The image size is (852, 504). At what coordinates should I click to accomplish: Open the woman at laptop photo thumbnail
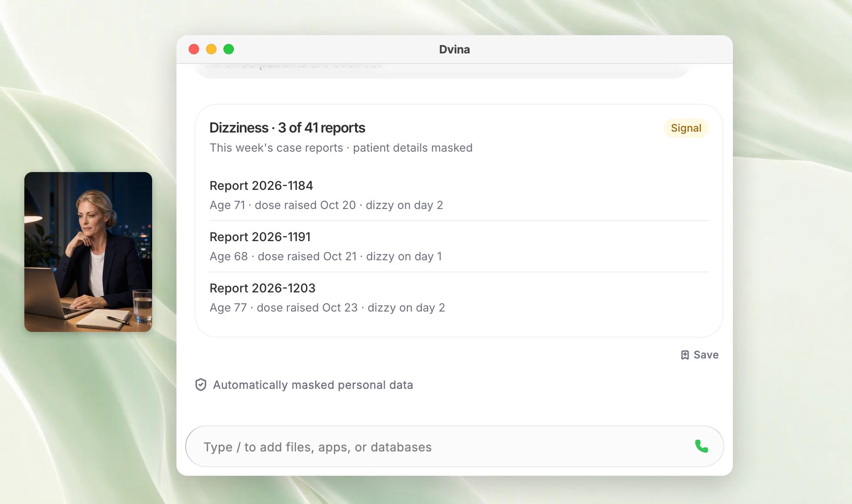tap(88, 252)
